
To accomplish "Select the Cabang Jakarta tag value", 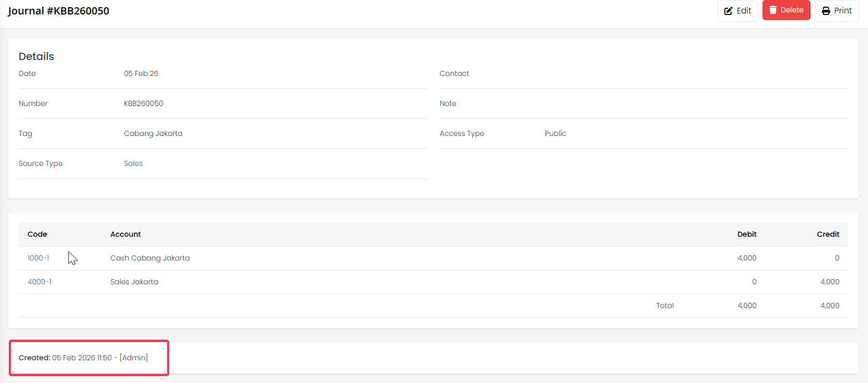I will coord(153,133).
